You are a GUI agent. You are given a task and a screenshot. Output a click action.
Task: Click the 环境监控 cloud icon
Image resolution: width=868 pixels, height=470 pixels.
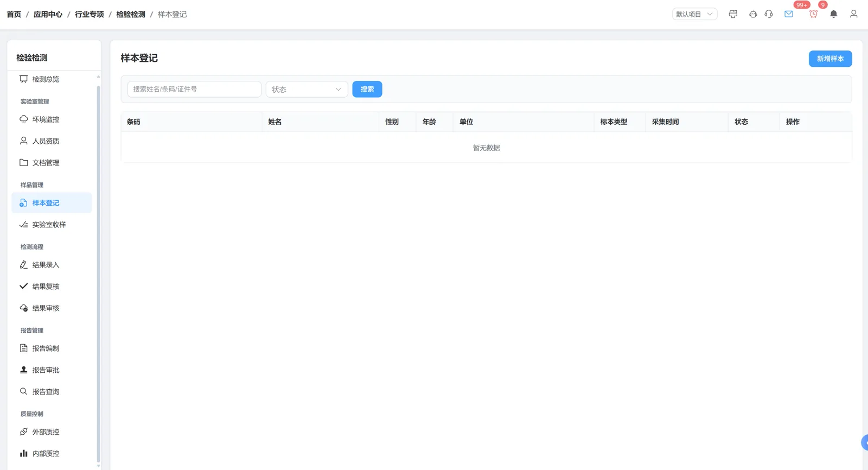tap(23, 119)
